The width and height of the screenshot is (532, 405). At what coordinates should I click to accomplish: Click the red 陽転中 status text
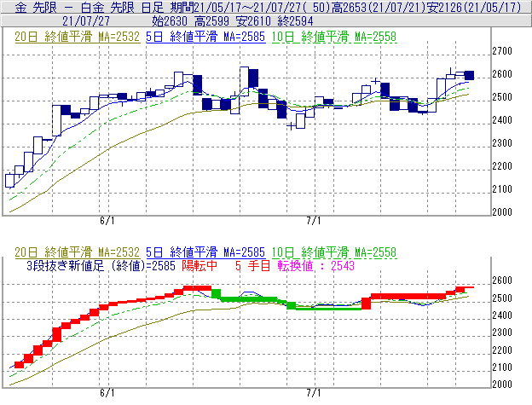click(199, 265)
